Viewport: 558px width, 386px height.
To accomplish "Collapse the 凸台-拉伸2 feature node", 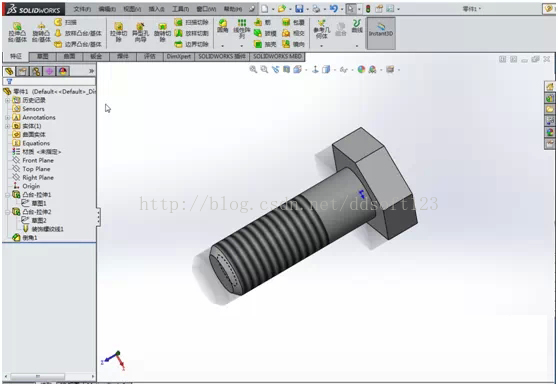I will point(7,212).
